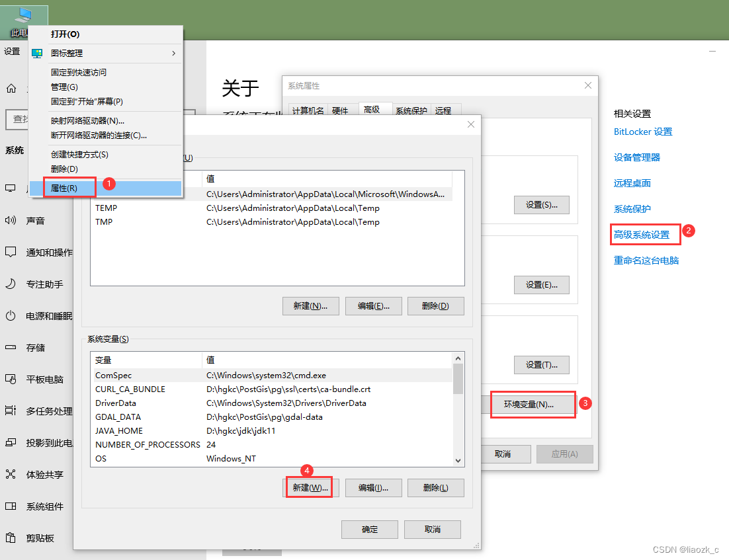Click the Clipboard icon in sidebar
Screen dimensions: 729x560
click(x=10, y=538)
